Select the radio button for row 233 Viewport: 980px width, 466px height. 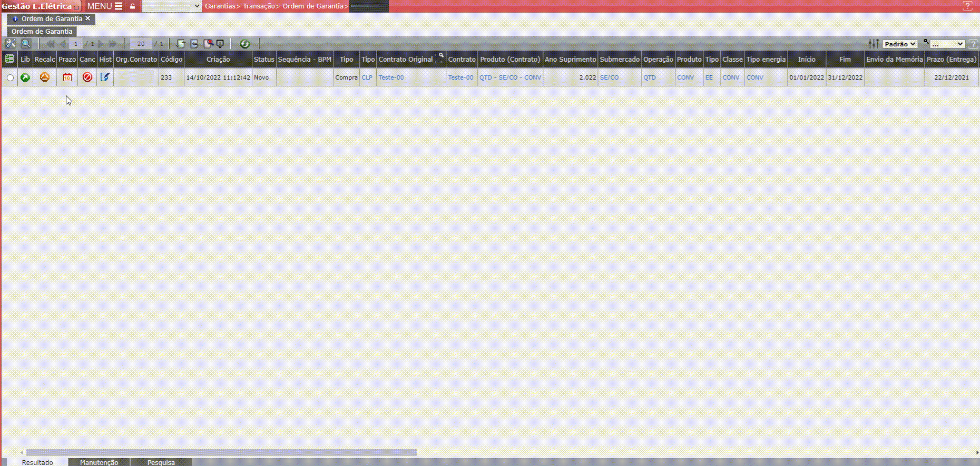(x=10, y=78)
